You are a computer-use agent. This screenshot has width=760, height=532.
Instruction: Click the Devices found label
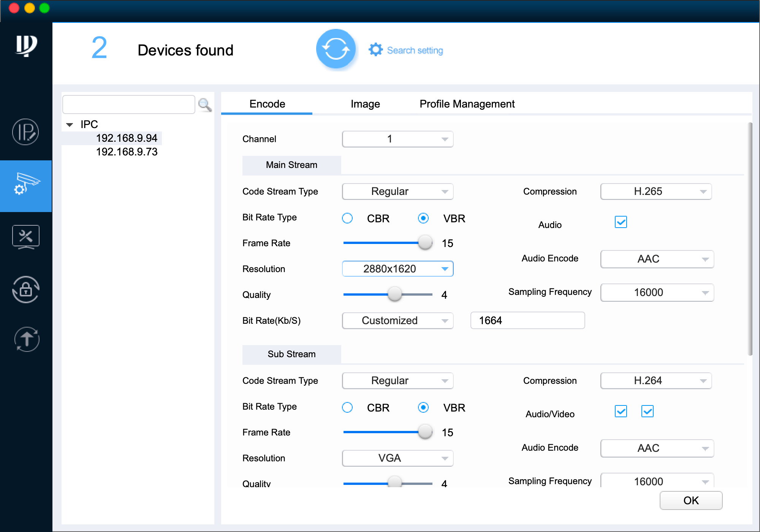pyautogui.click(x=185, y=50)
